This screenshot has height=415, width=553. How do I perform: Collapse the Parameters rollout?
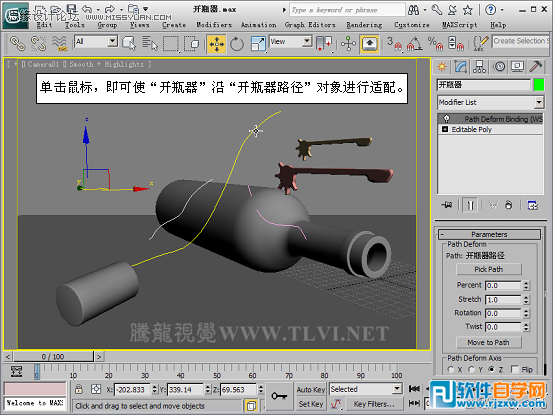pos(489,234)
